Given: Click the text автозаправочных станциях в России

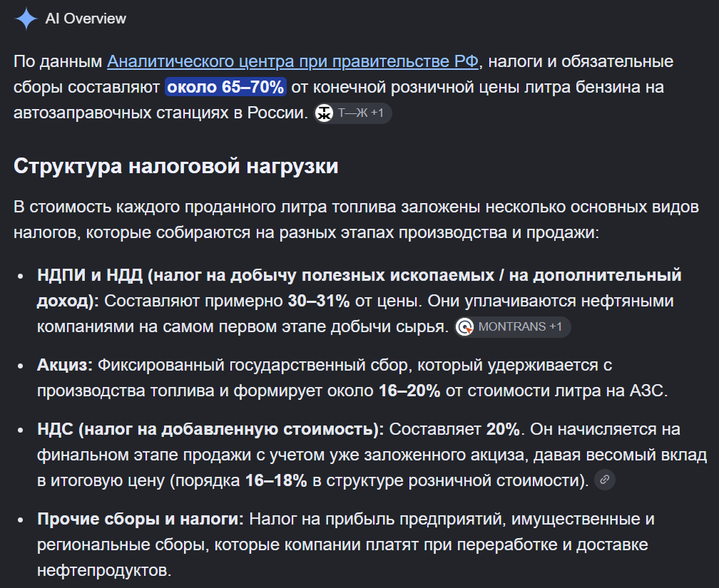Looking at the screenshot, I should click(160, 113).
